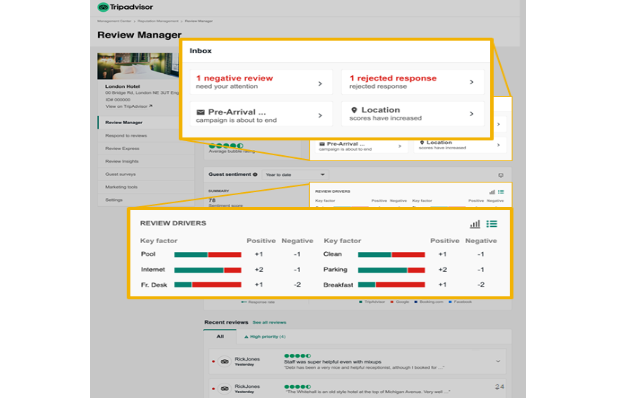The height and width of the screenshot is (398, 622).
Task: Click the Pool sentiment bar
Action: [208, 255]
